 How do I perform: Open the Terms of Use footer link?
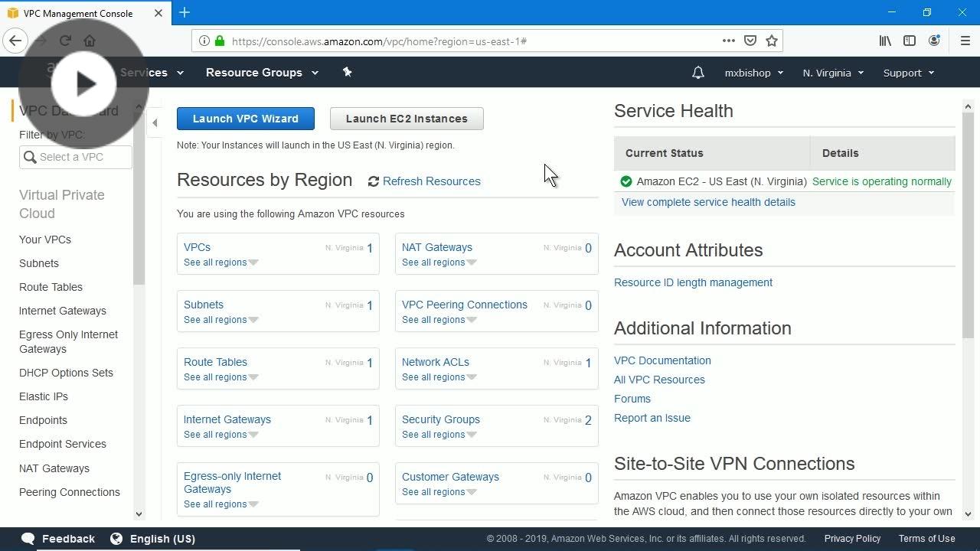point(926,539)
